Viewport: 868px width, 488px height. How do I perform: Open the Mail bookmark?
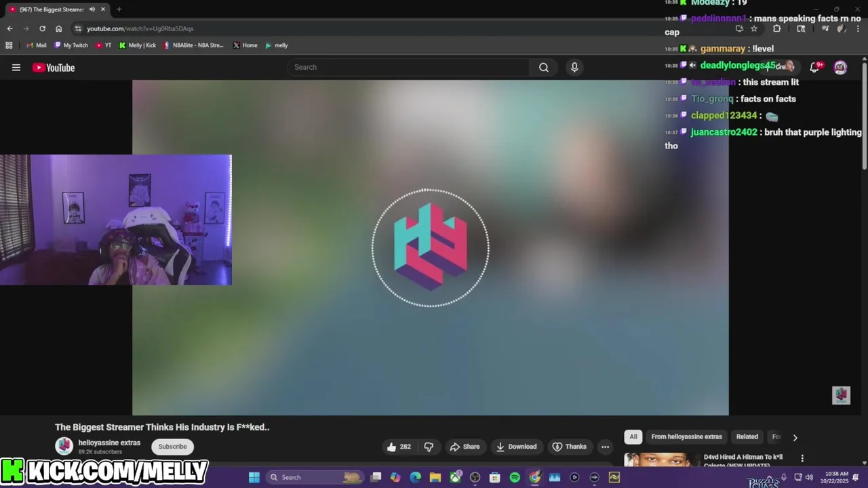pyautogui.click(x=37, y=45)
